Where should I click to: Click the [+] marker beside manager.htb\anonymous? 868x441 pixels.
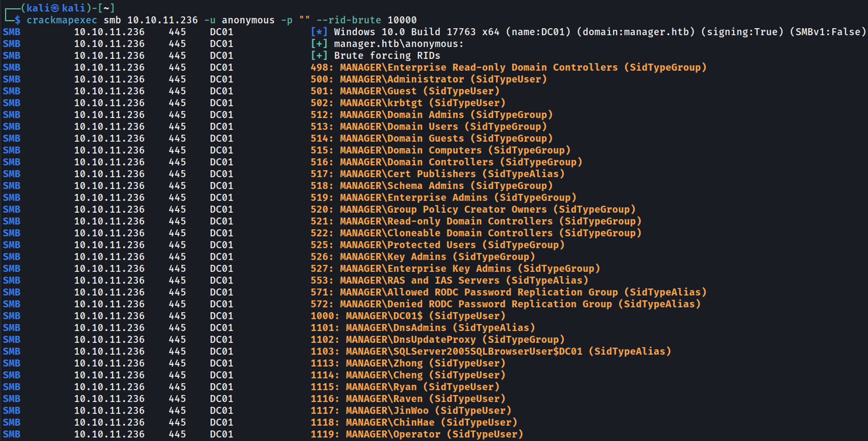(319, 44)
